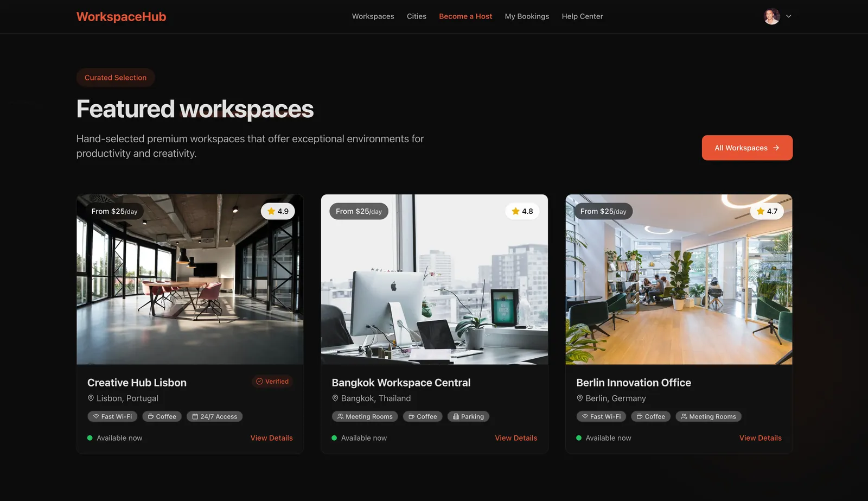Click the Verified checkmark badge

tap(272, 382)
